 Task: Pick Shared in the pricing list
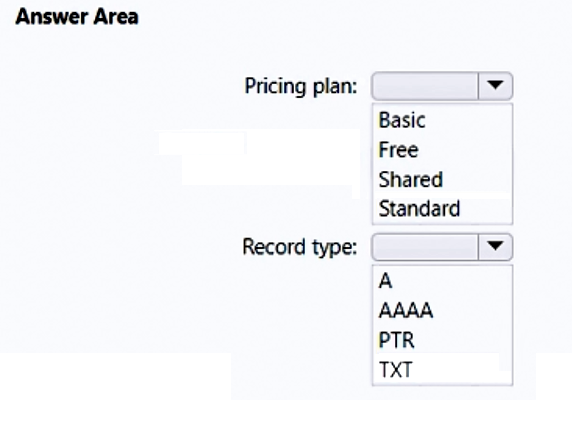[411, 179]
